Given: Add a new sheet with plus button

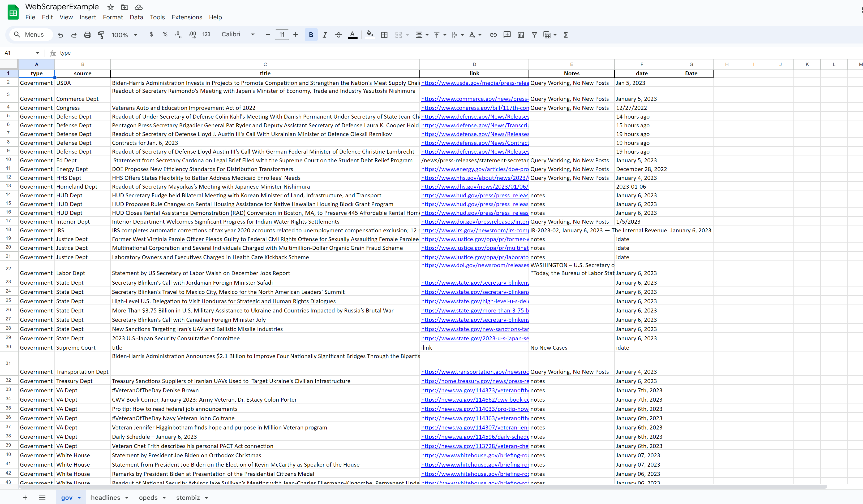Looking at the screenshot, I should point(25,497).
